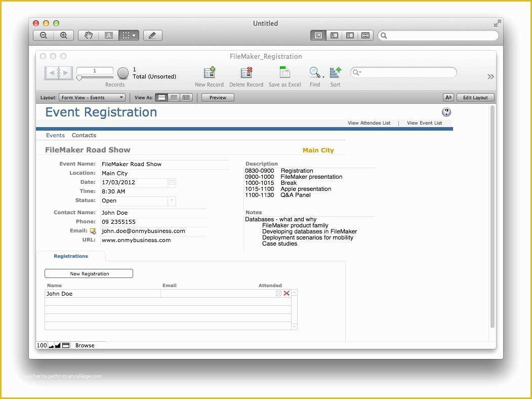The height and width of the screenshot is (399, 532).
Task: Select the text selection tool
Action: (x=108, y=35)
